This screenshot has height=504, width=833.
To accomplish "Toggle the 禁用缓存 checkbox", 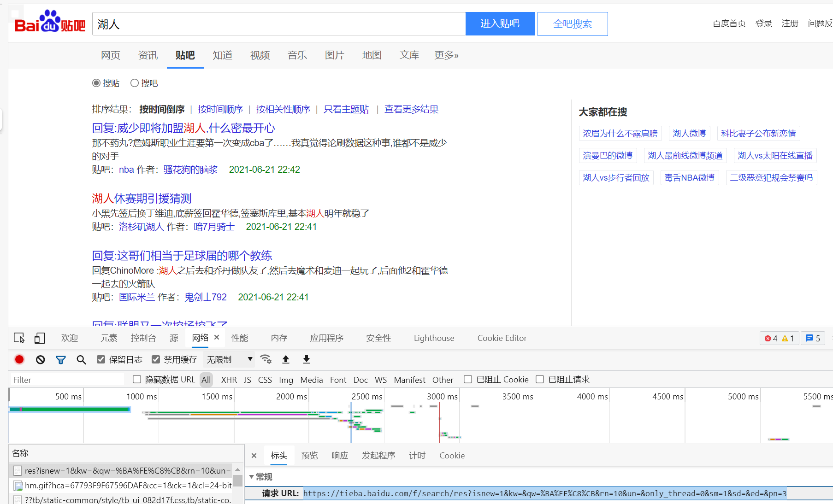I will pyautogui.click(x=156, y=359).
